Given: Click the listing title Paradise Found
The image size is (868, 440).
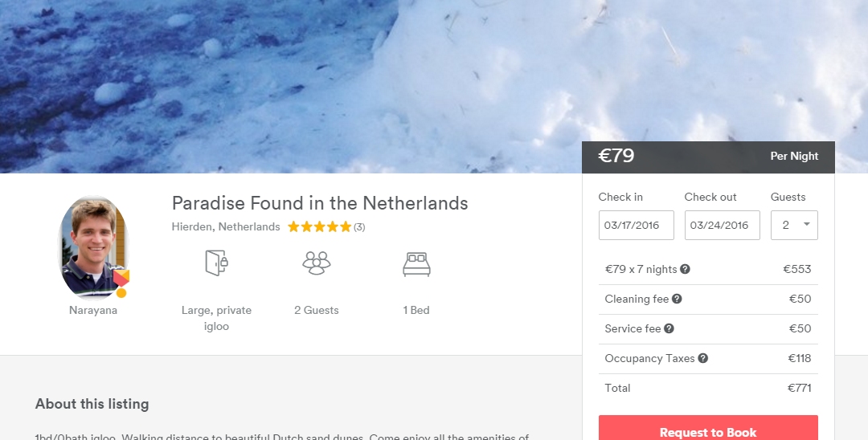Looking at the screenshot, I should tap(320, 203).
